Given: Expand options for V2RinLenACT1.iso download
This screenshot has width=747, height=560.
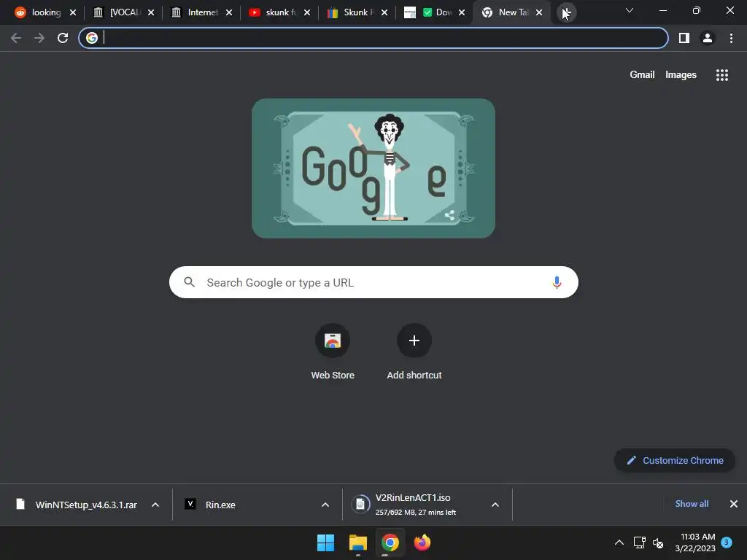Looking at the screenshot, I should pos(495,505).
